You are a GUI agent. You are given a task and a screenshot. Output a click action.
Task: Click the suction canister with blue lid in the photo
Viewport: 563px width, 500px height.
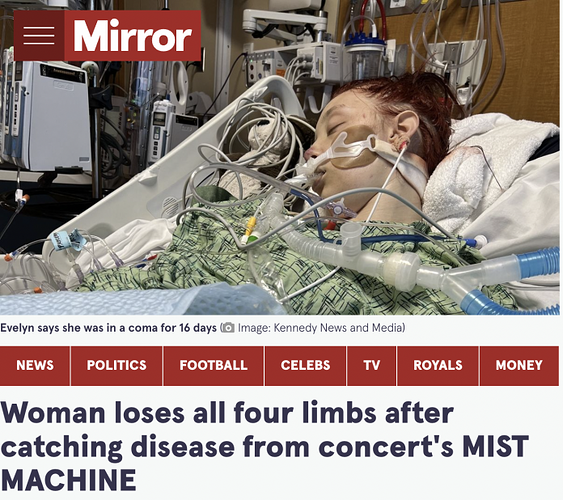(x=365, y=57)
